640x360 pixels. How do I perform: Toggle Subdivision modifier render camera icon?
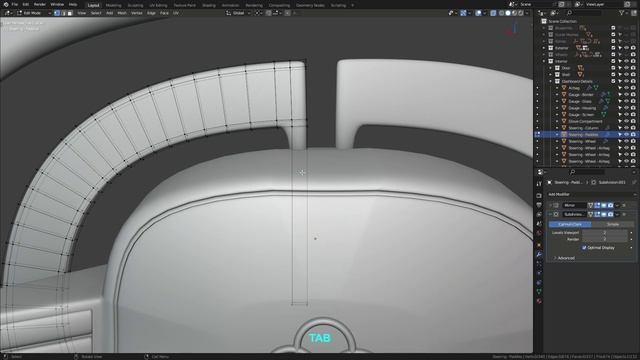point(610,214)
